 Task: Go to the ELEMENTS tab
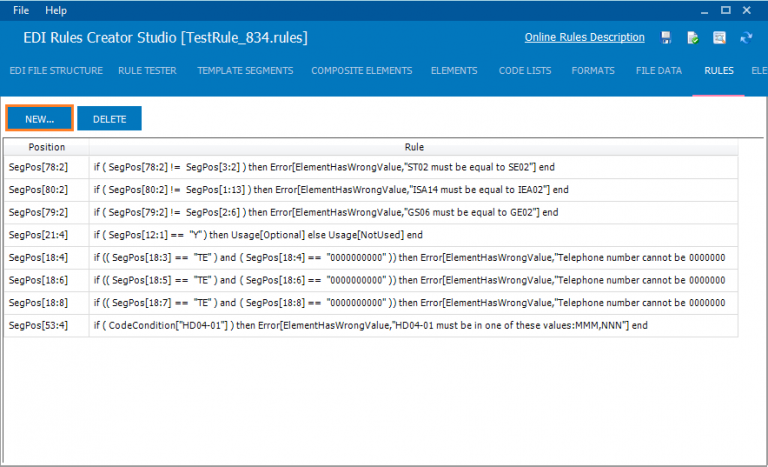[454, 71]
